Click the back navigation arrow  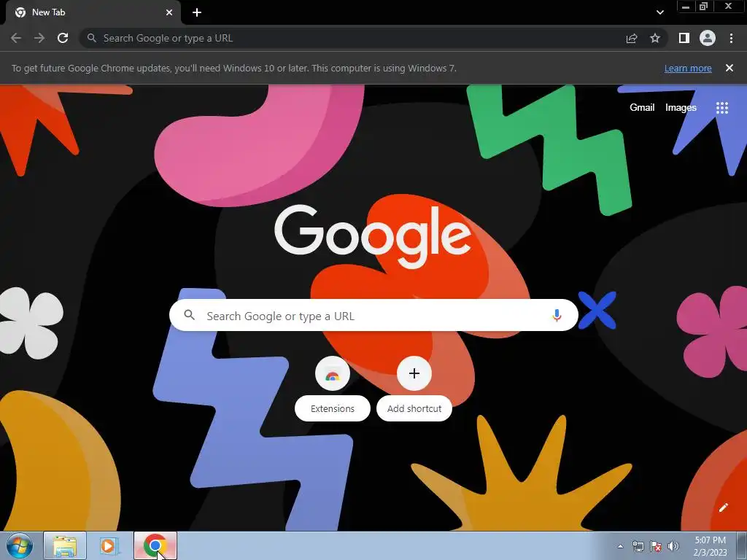pyautogui.click(x=16, y=38)
